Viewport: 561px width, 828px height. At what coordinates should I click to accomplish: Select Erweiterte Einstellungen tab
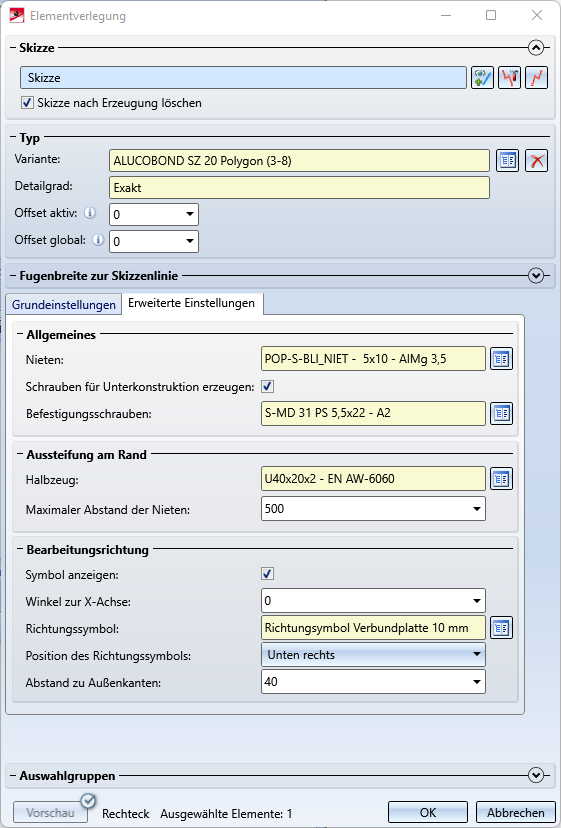(x=192, y=303)
